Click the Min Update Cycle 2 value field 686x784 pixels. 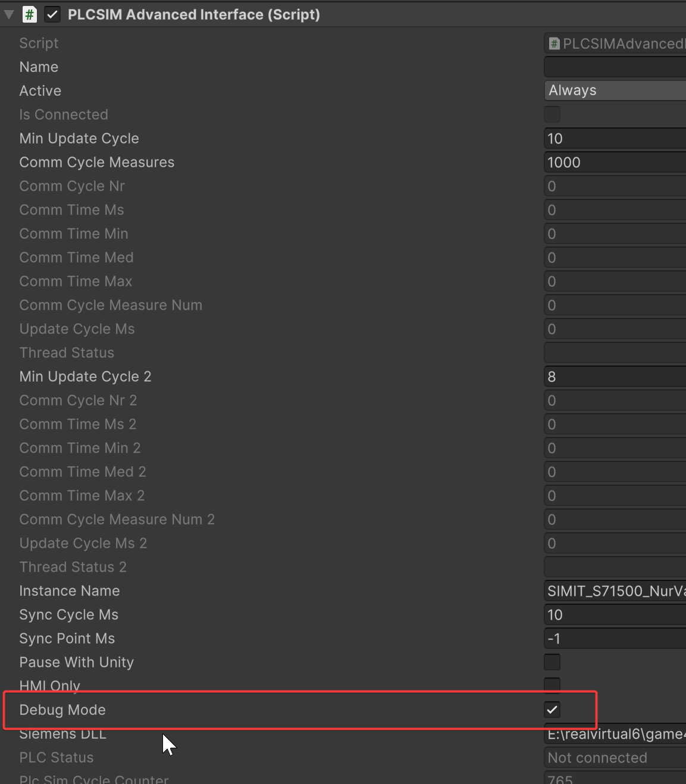[x=615, y=377]
